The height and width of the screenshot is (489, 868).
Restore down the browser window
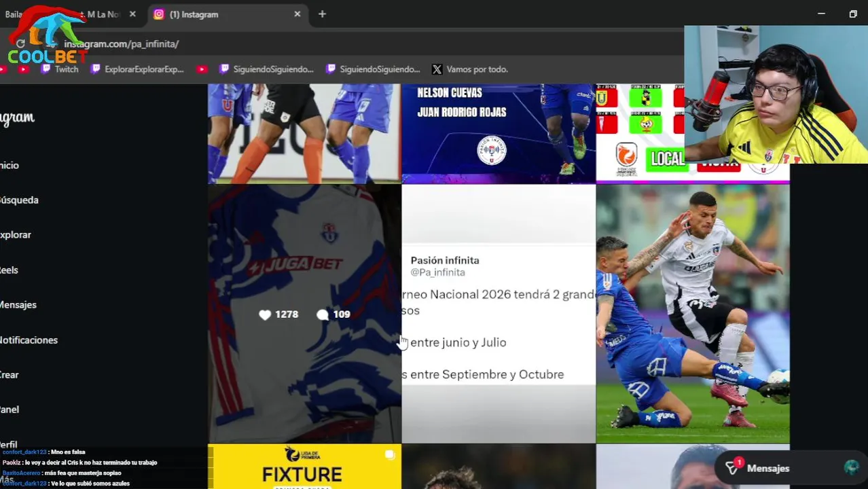pyautogui.click(x=853, y=14)
